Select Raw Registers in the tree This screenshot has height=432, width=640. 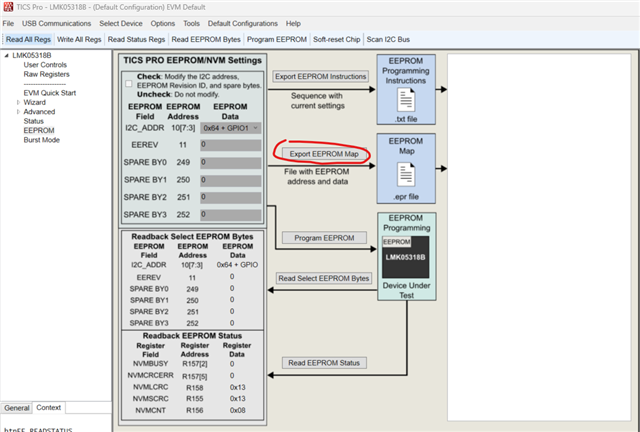(47, 74)
